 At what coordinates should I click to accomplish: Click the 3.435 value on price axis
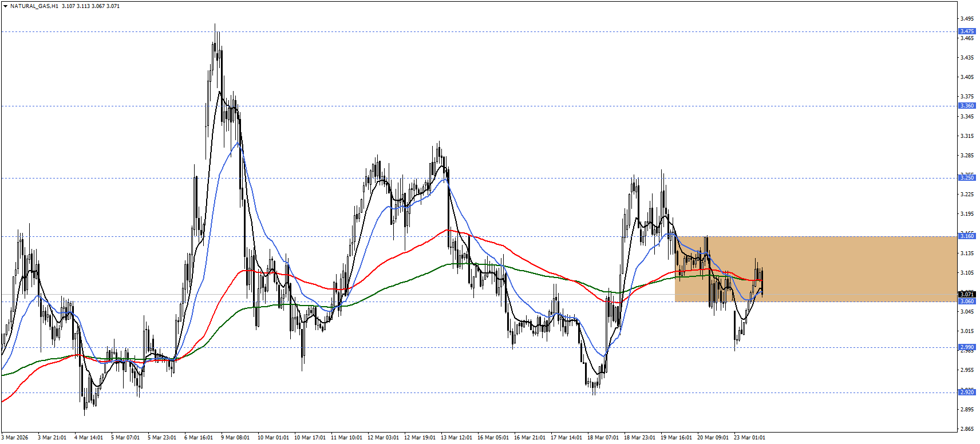coord(967,58)
